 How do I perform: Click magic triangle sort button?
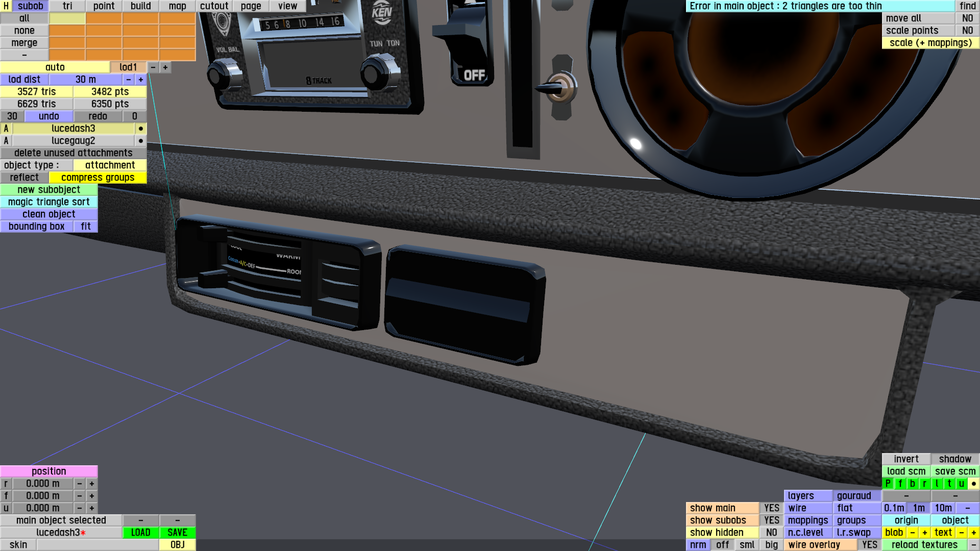coord(49,202)
